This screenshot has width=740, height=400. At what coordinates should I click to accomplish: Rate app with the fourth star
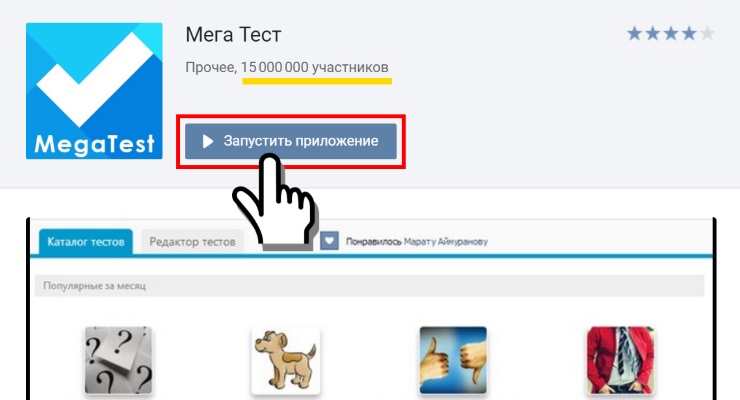point(689,34)
